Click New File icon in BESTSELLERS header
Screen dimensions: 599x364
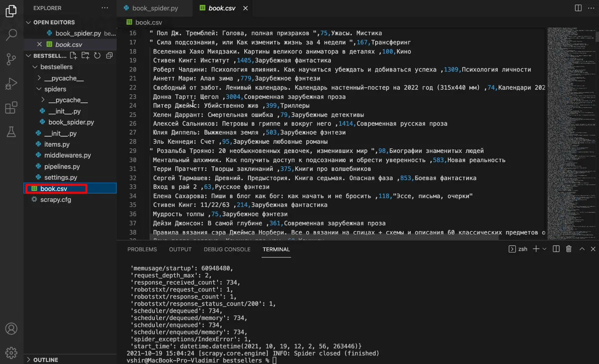73,55
